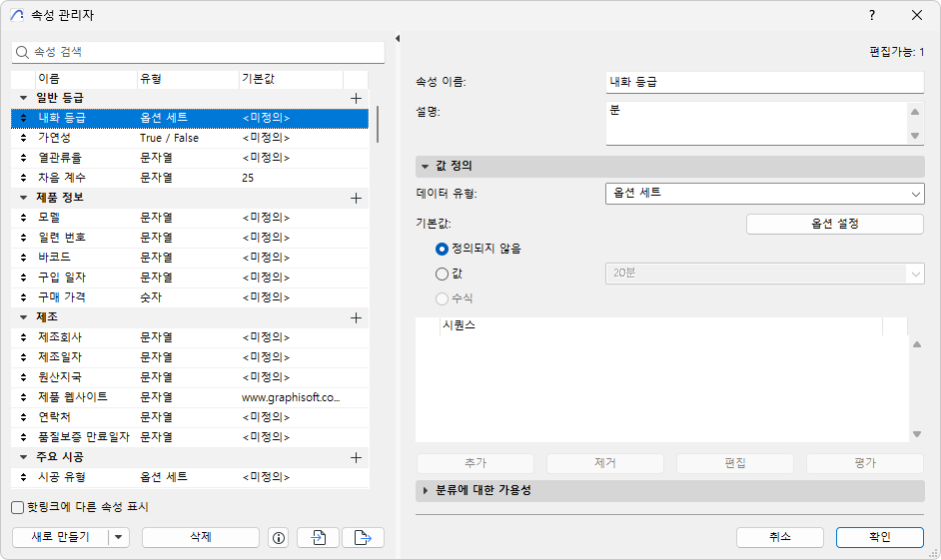This screenshot has width=941, height=560.
Task: Open the 20분 value dropdown
Action: coord(764,274)
